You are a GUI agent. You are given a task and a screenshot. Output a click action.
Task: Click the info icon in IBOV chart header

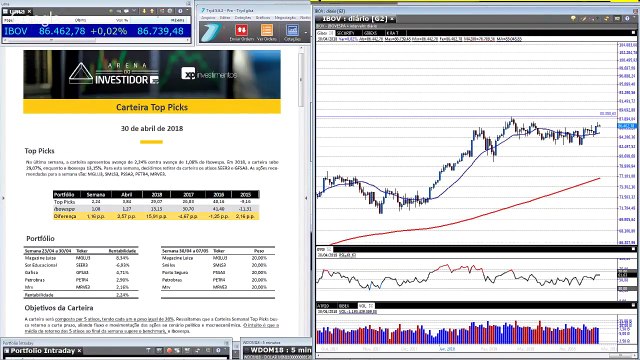pyautogui.click(x=627, y=18)
